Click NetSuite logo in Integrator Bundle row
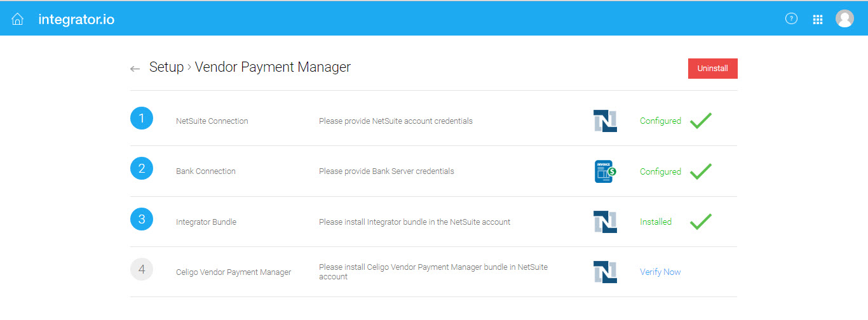 (605, 222)
